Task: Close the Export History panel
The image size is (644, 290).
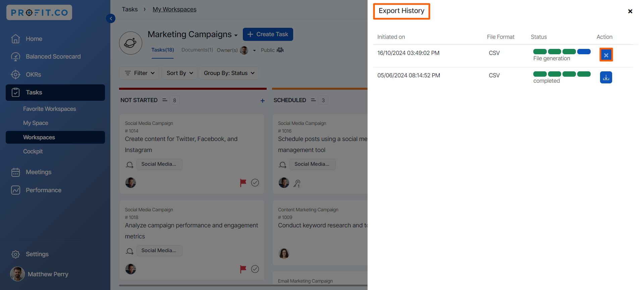Action: [630, 11]
